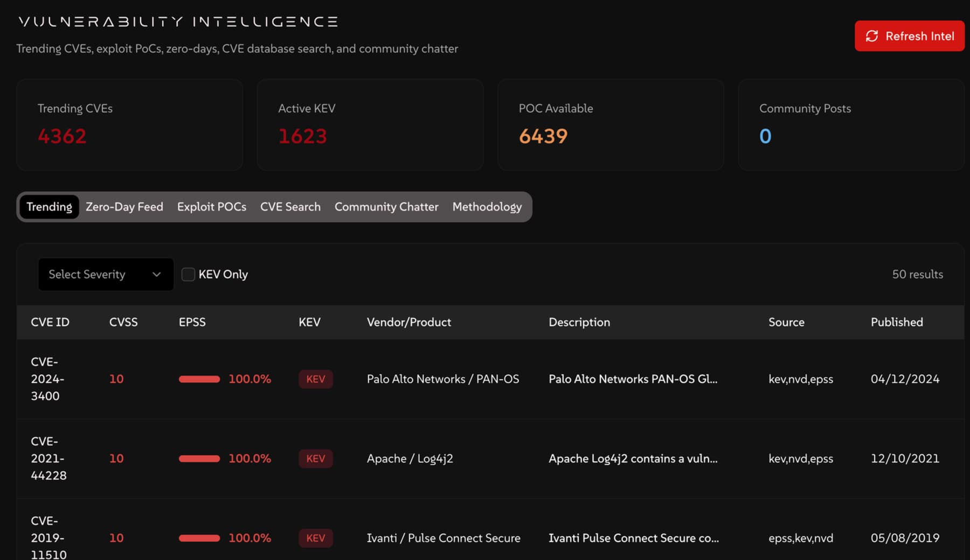Click the Description column header
Image resolution: width=970 pixels, height=560 pixels.
point(579,322)
